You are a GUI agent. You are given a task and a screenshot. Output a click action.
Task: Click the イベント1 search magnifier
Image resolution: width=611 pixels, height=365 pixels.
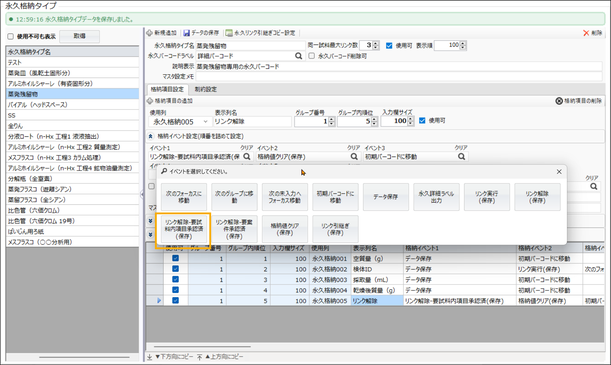coord(247,157)
